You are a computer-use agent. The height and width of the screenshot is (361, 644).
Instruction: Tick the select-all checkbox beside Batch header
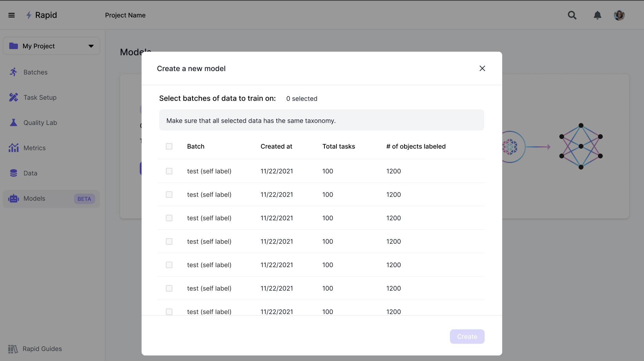click(169, 146)
